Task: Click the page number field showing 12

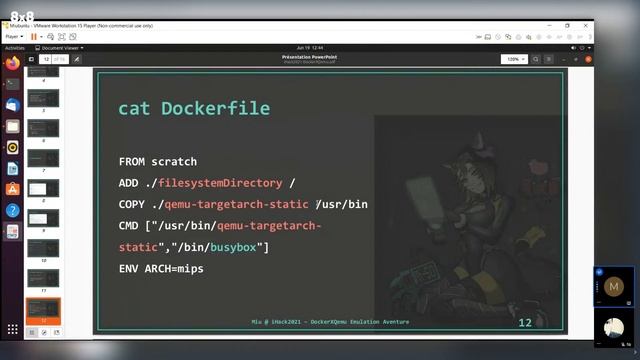Action: coord(46,59)
